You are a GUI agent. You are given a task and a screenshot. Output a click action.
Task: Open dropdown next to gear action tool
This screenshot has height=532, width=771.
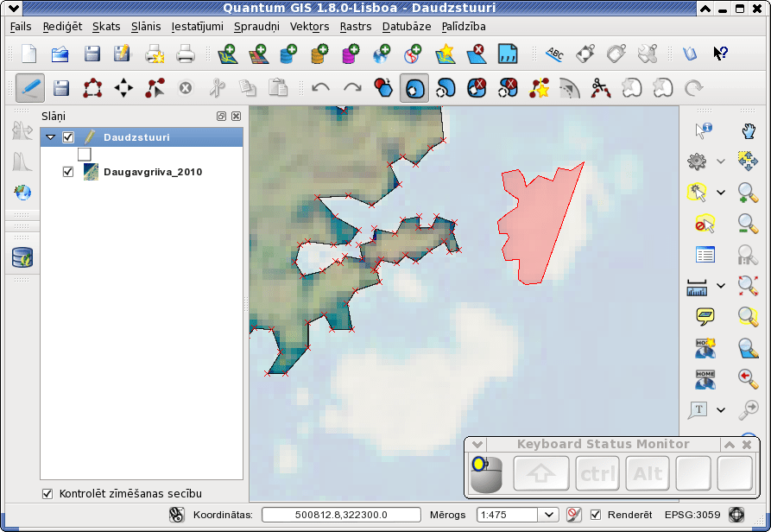click(721, 161)
